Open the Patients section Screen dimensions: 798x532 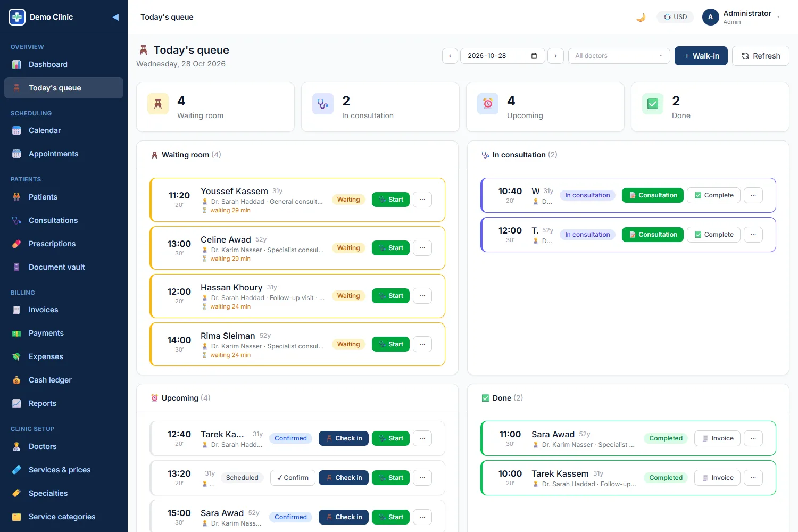[64, 197]
